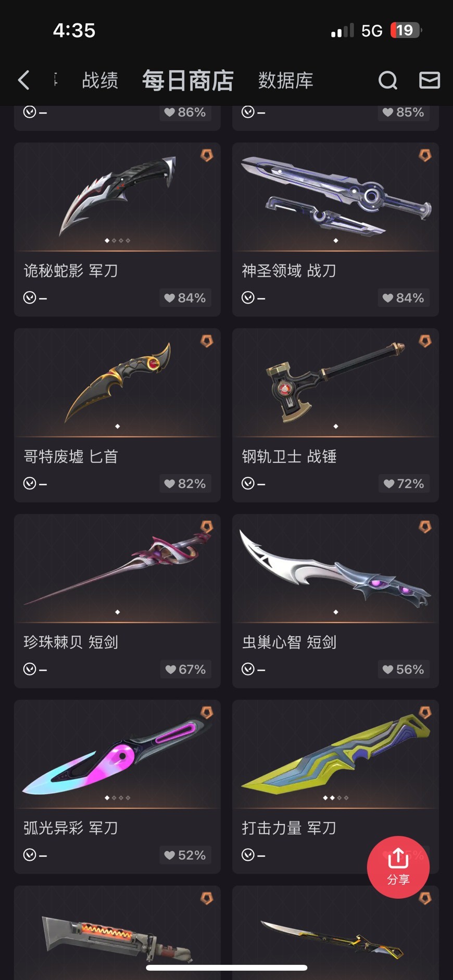Switch to the 数据库 tab

286,80
